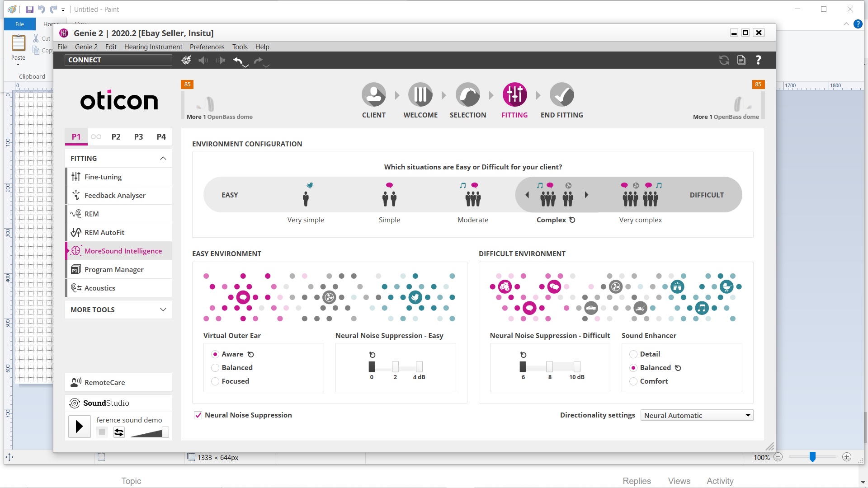
Task: Expand the MORE TOOLS section
Action: pyautogui.click(x=163, y=310)
